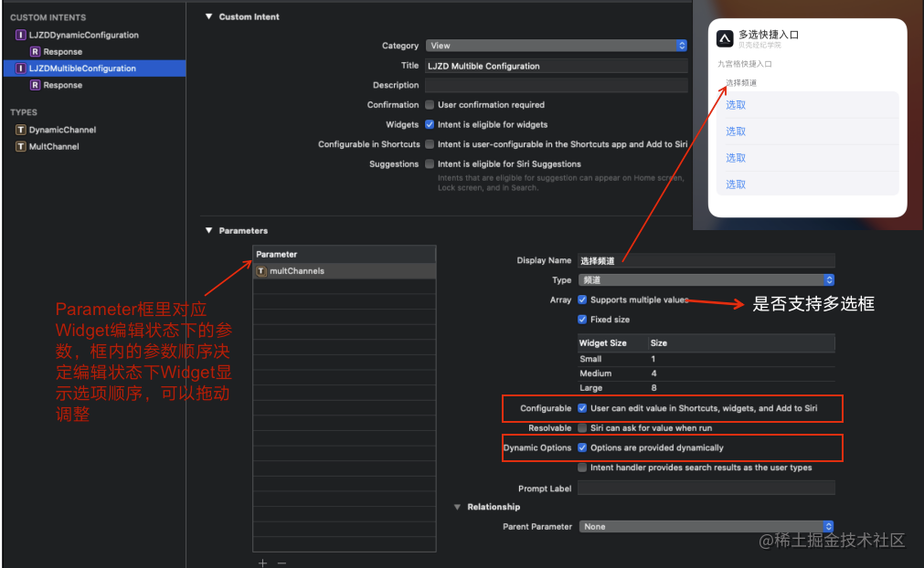This screenshot has height=568, width=924.
Task: Toggle Siri can ask for value checkbox
Action: (x=582, y=428)
